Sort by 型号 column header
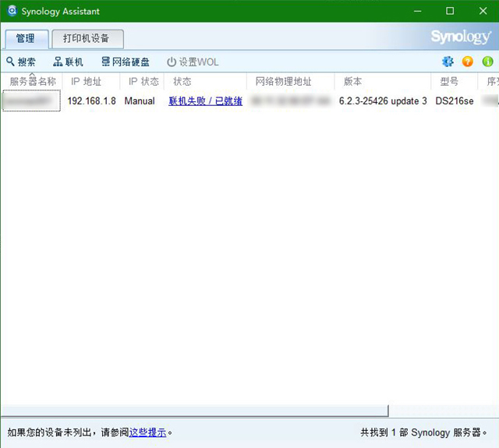Image resolution: width=499 pixels, height=448 pixels. [x=455, y=81]
